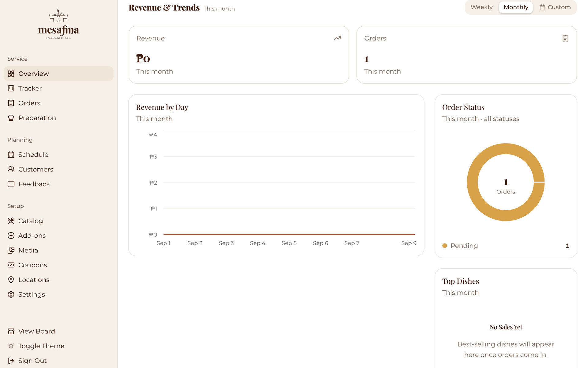Open the Catalog setup page
This screenshot has height=368, width=588.
tap(58, 221)
